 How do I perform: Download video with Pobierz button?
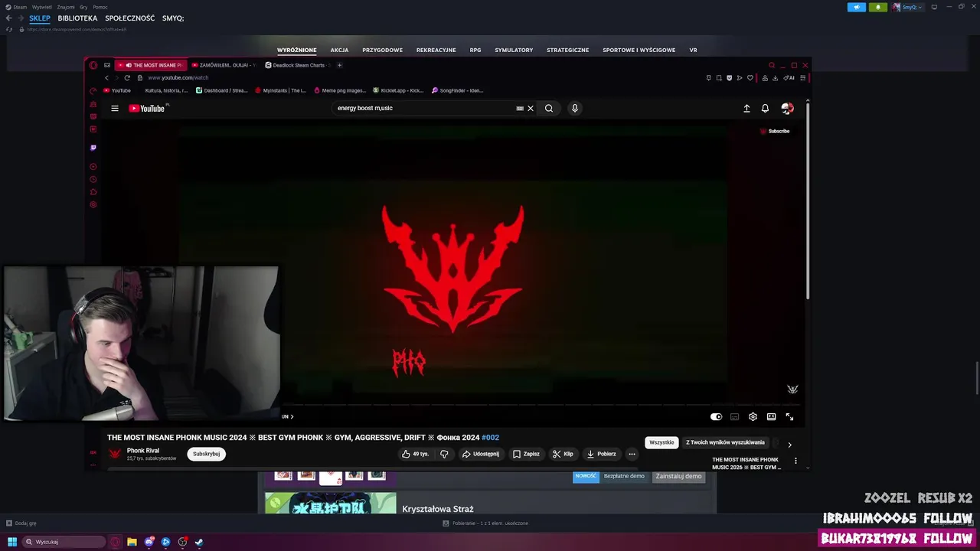(x=601, y=454)
